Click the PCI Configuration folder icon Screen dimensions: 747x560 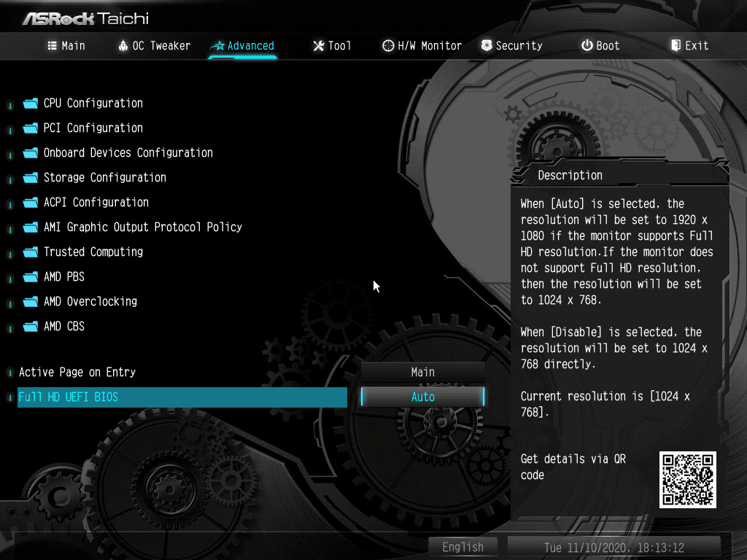tap(31, 128)
